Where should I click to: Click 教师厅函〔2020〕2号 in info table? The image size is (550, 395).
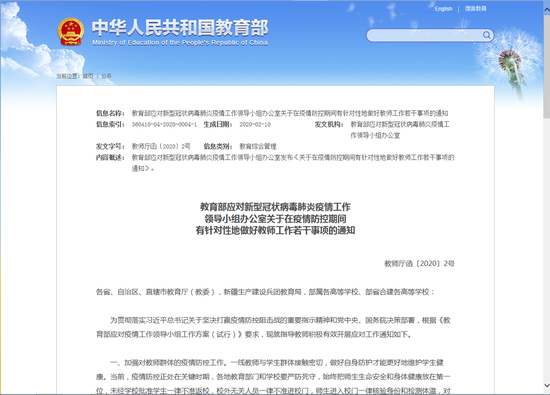coord(161,146)
